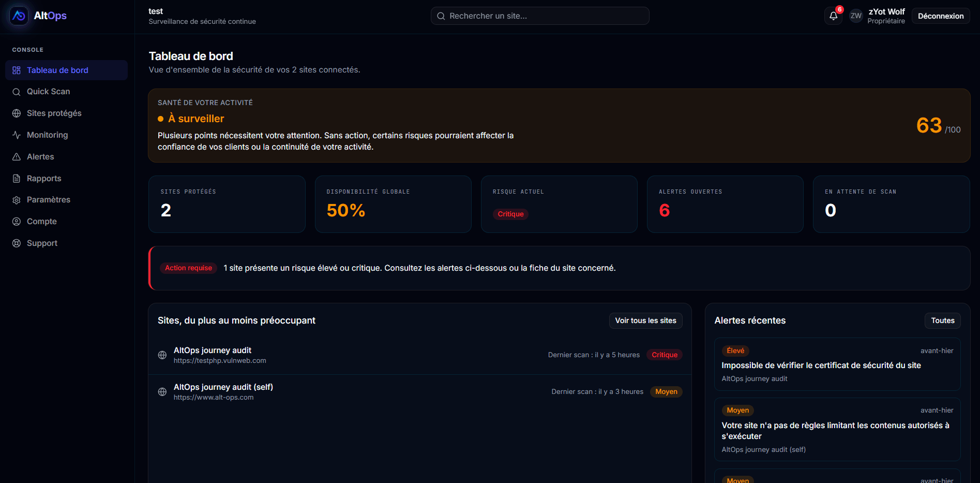Click the https://www.alt-ops.com URL
Image resolution: width=980 pixels, height=483 pixels.
point(214,398)
